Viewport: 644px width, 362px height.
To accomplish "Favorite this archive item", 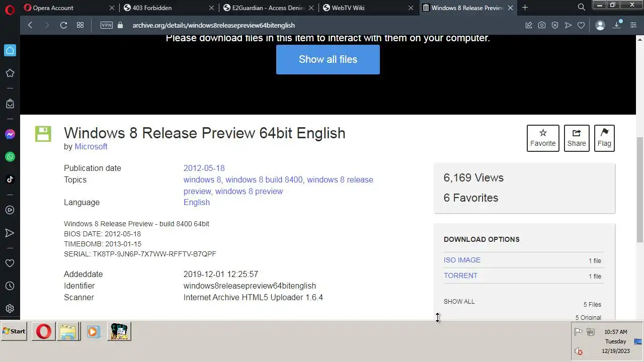I will click(x=543, y=138).
